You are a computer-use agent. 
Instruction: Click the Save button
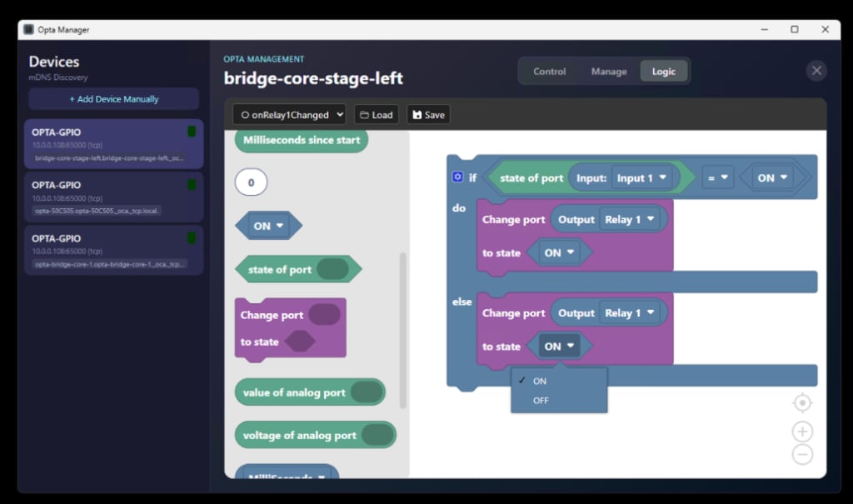[x=429, y=115]
